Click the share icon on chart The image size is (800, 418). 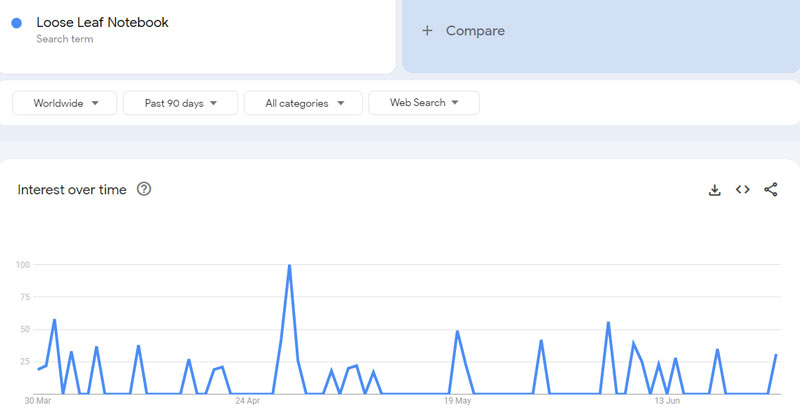point(771,190)
